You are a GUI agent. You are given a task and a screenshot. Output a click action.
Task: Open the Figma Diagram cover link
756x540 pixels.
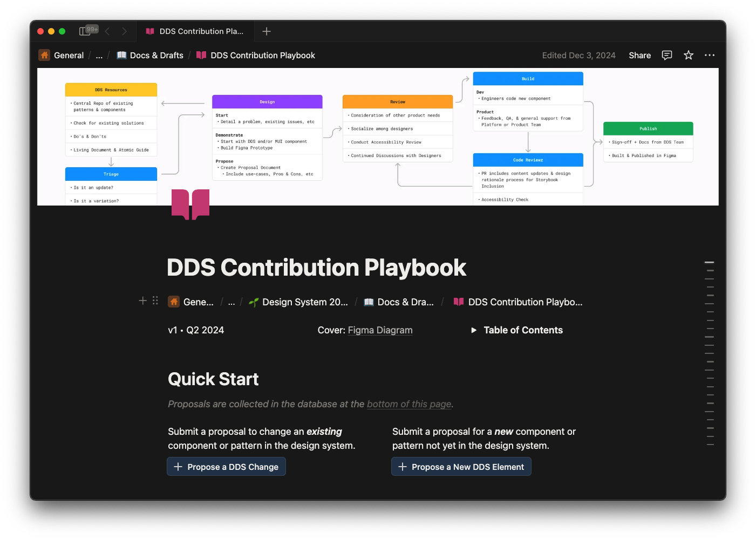380,330
